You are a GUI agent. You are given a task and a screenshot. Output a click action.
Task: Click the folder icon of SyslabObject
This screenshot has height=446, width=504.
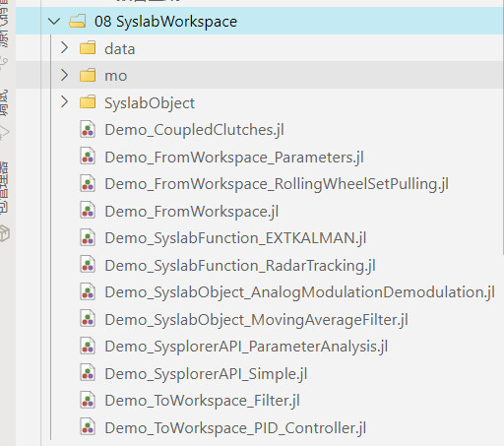88,102
